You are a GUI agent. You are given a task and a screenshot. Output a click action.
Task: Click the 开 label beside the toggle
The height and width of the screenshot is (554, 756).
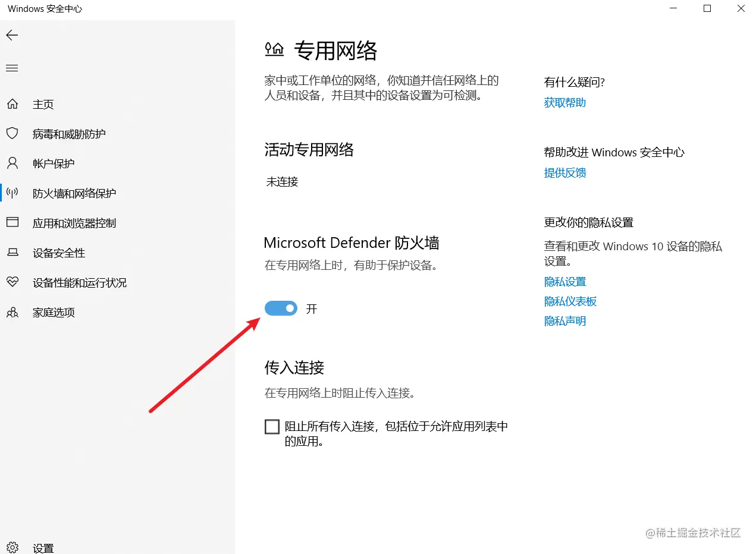click(x=312, y=309)
